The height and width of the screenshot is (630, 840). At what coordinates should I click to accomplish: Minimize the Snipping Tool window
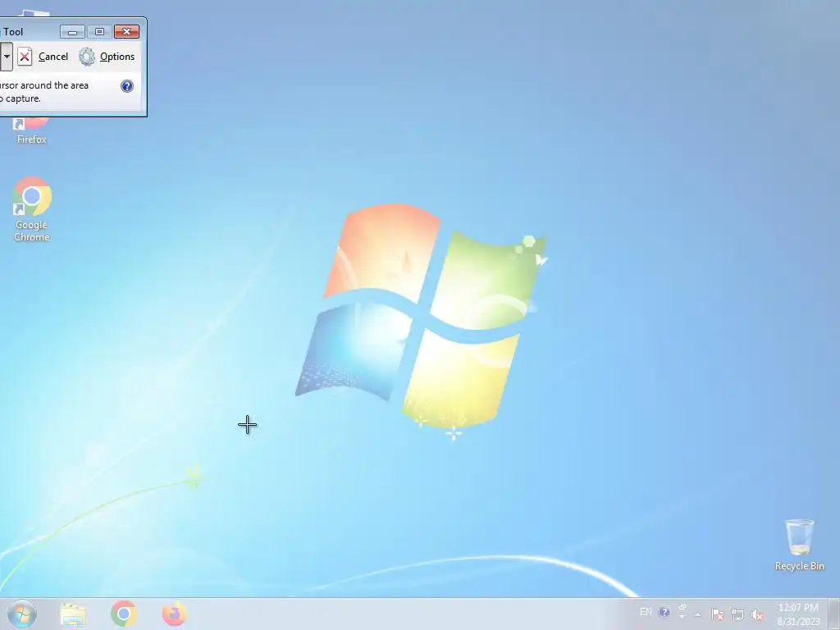pyautogui.click(x=72, y=32)
